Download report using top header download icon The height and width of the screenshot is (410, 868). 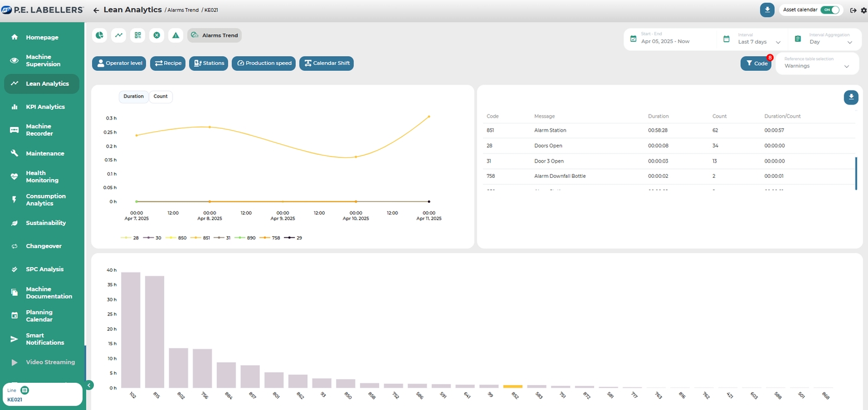(x=767, y=10)
